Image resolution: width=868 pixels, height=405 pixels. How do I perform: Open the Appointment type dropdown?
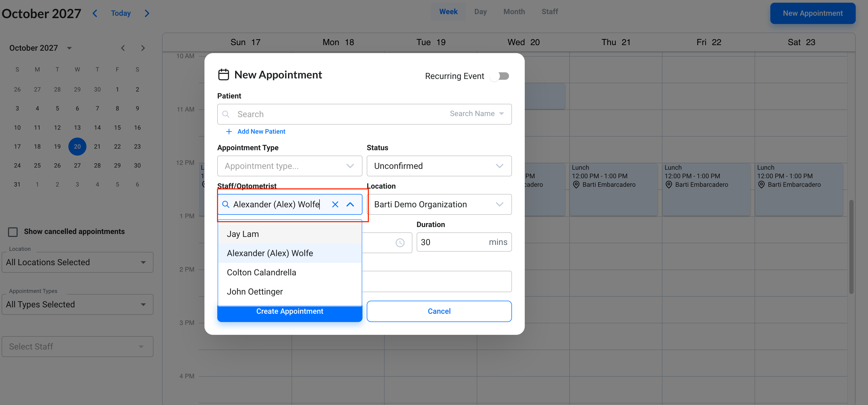coord(290,166)
